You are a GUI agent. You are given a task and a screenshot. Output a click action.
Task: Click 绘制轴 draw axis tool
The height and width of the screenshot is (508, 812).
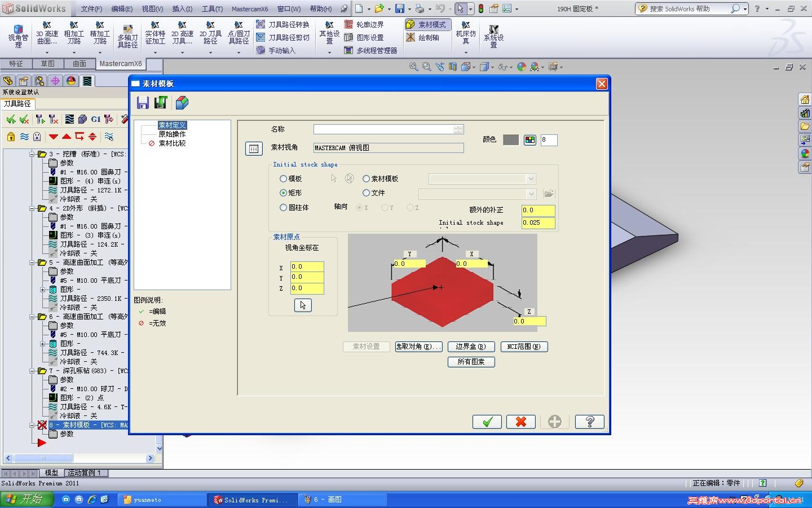pyautogui.click(x=422, y=37)
